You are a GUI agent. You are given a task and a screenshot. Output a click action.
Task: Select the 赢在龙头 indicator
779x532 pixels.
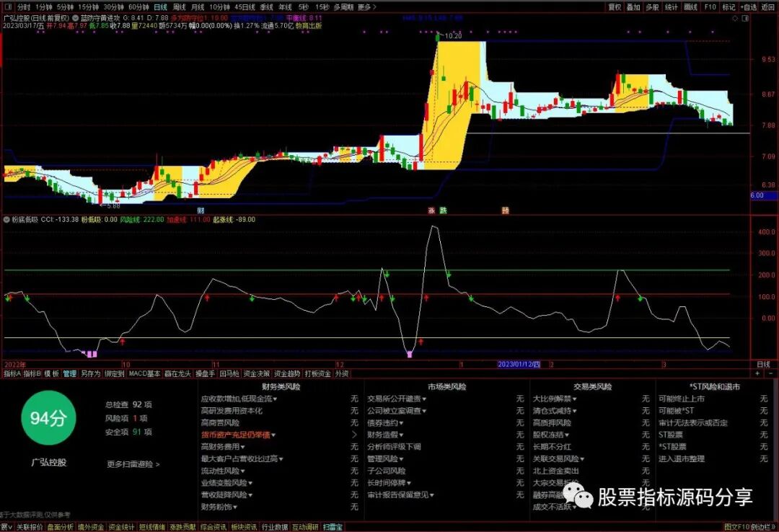[x=178, y=373]
